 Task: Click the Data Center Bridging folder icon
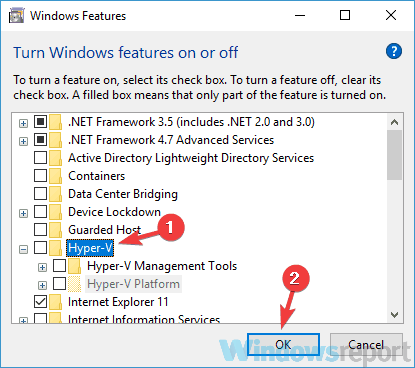click(56, 194)
